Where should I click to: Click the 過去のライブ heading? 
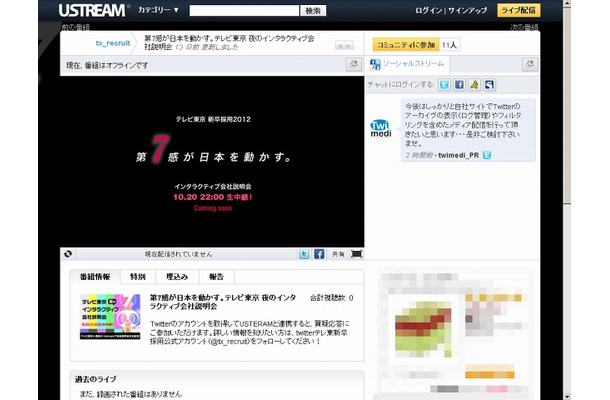pyautogui.click(x=96, y=379)
